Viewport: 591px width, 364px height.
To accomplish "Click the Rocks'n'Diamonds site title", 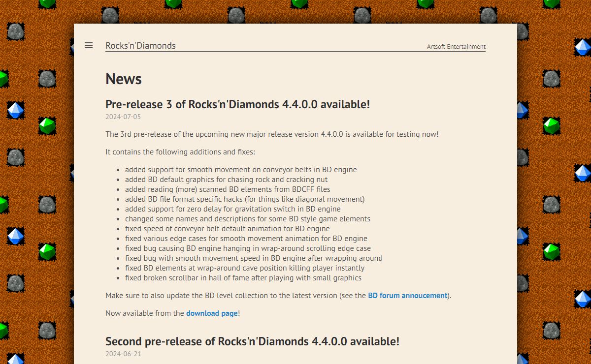I will coord(140,46).
